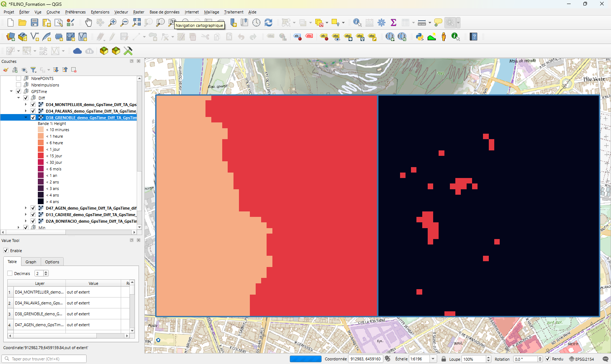Image resolution: width=611 pixels, height=364 pixels.
Task: Open the Python console
Action: [x=420, y=37]
